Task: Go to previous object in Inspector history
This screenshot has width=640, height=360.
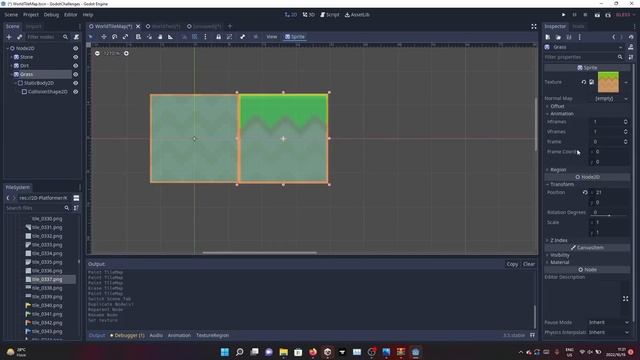Action: coord(613,37)
